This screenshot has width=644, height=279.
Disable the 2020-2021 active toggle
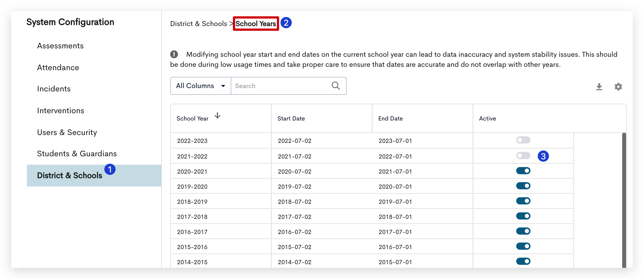(x=523, y=171)
